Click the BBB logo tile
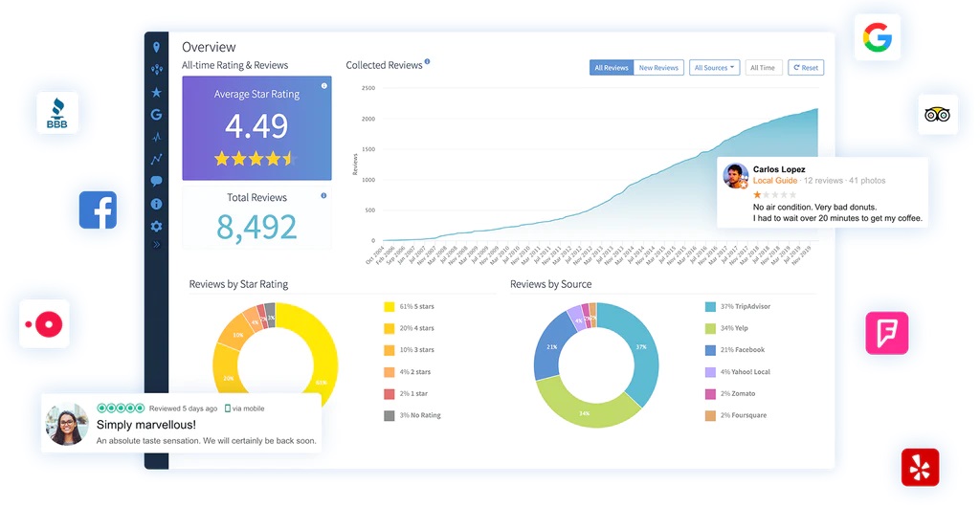Screen dimensions: 980x507 coord(57,113)
